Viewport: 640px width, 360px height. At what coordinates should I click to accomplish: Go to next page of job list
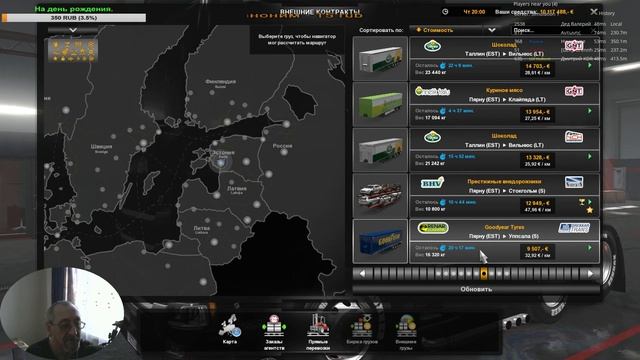click(590, 273)
